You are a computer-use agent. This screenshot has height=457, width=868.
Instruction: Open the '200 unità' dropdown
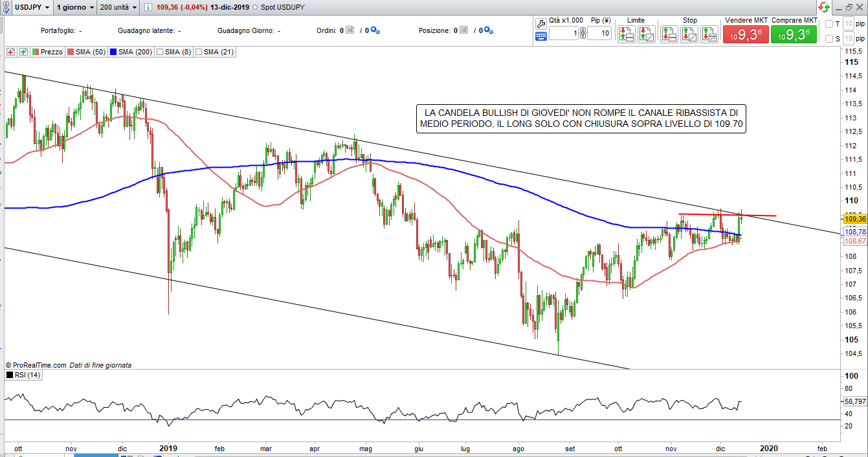tap(117, 7)
